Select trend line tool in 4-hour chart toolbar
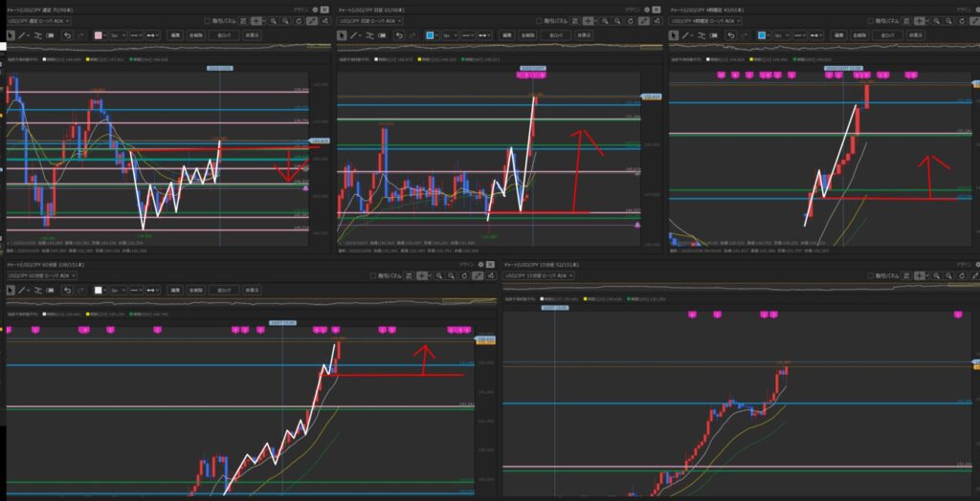The height and width of the screenshot is (501, 980). click(686, 35)
